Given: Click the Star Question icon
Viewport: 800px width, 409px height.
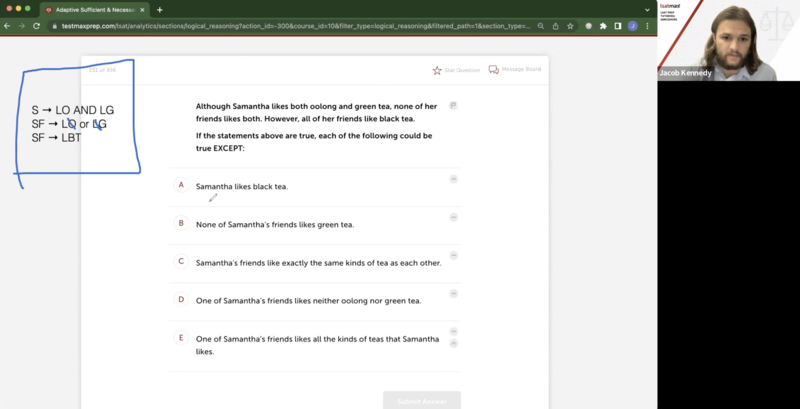Looking at the screenshot, I should 437,70.
